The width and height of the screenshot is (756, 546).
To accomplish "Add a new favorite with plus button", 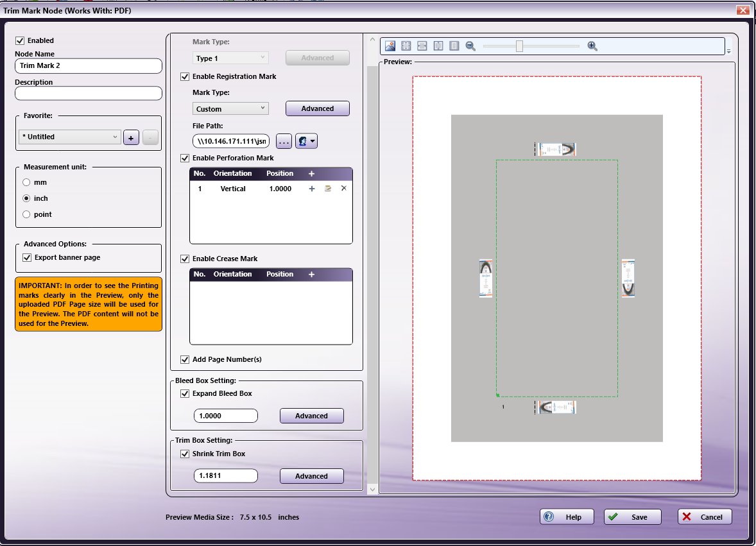I will (x=131, y=137).
